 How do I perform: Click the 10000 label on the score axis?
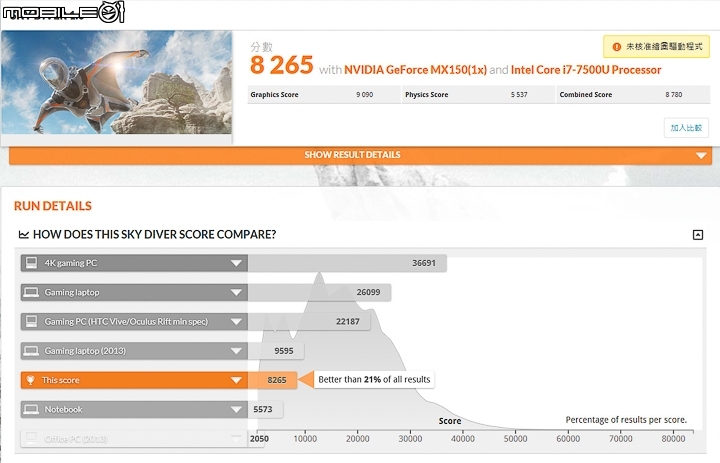click(305, 439)
